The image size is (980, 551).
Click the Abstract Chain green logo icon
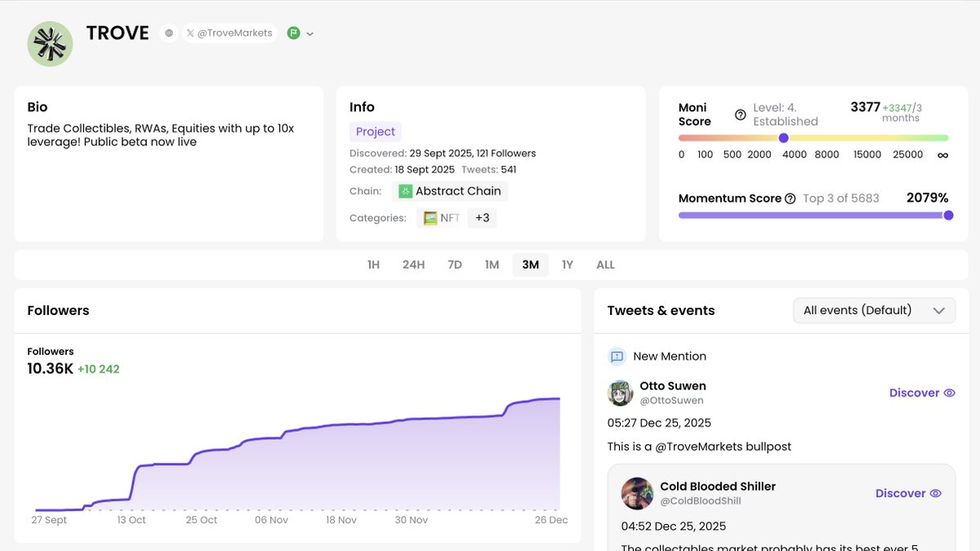[405, 191]
